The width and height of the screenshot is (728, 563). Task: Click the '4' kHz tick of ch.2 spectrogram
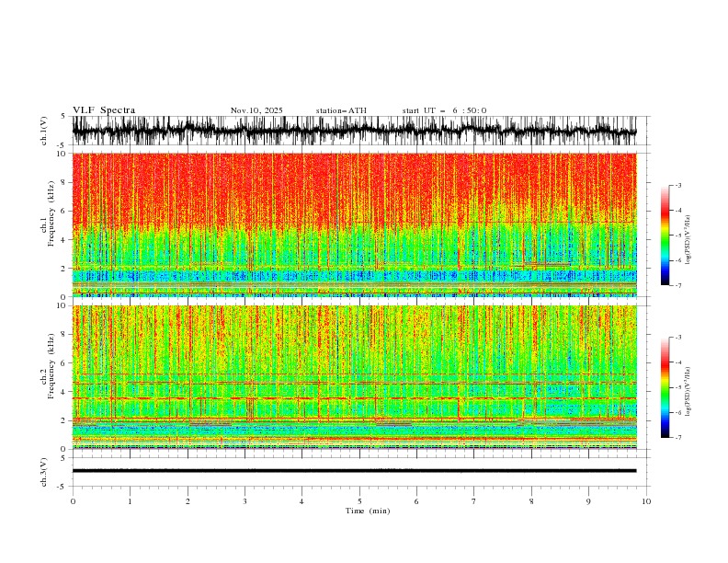point(64,392)
